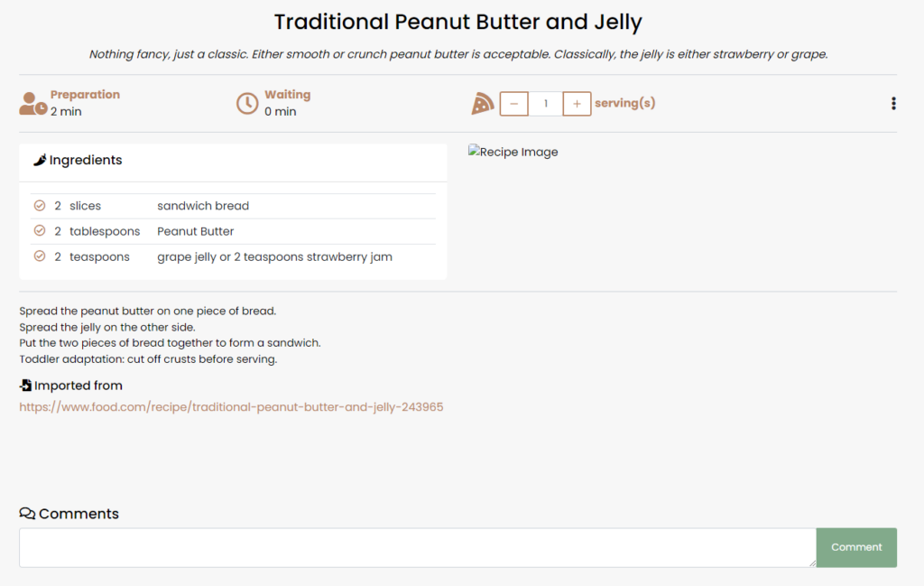Check off the sandwich bread ingredient
Image resolution: width=924 pixels, height=586 pixels.
coord(40,206)
